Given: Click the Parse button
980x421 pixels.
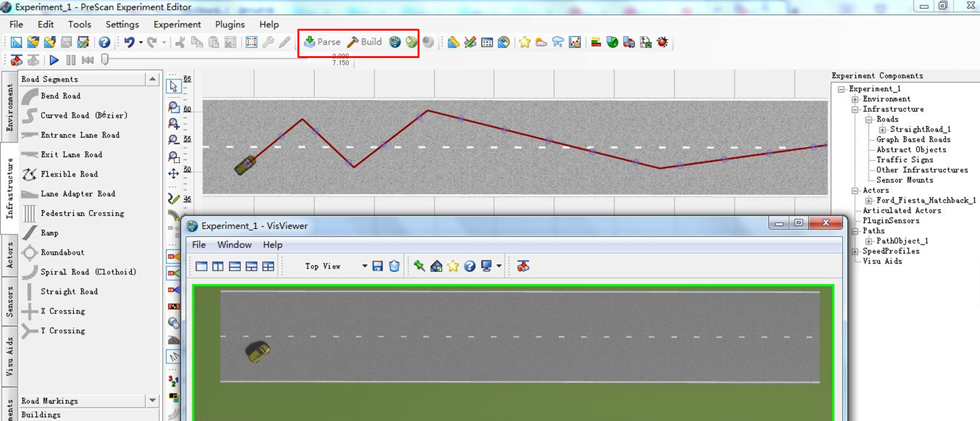Looking at the screenshot, I should (x=322, y=42).
